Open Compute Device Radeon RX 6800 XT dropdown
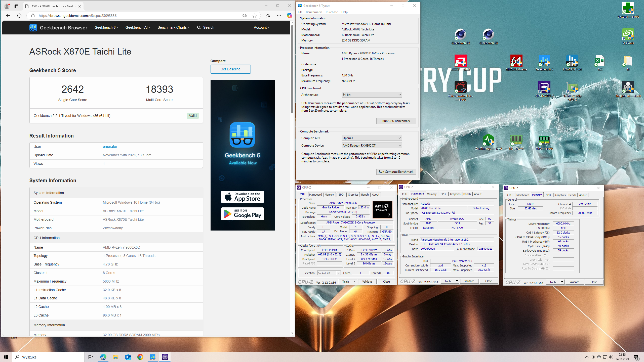Viewport: 644px width, 362px height. 372,146
